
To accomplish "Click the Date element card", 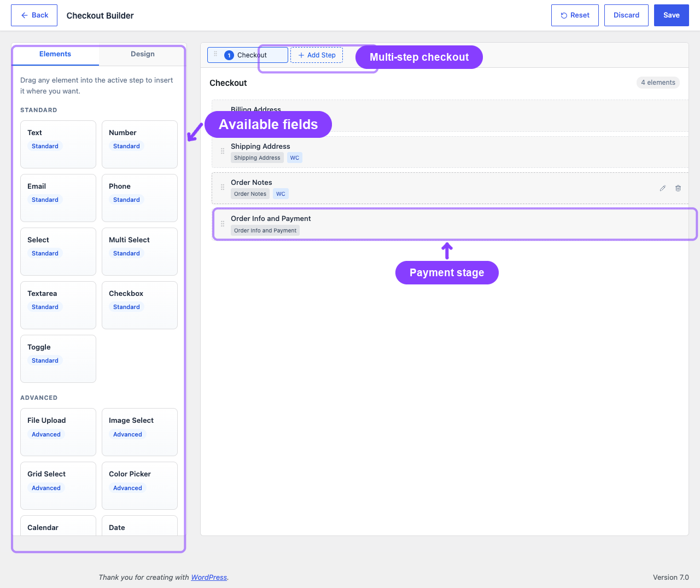I will [x=139, y=526].
